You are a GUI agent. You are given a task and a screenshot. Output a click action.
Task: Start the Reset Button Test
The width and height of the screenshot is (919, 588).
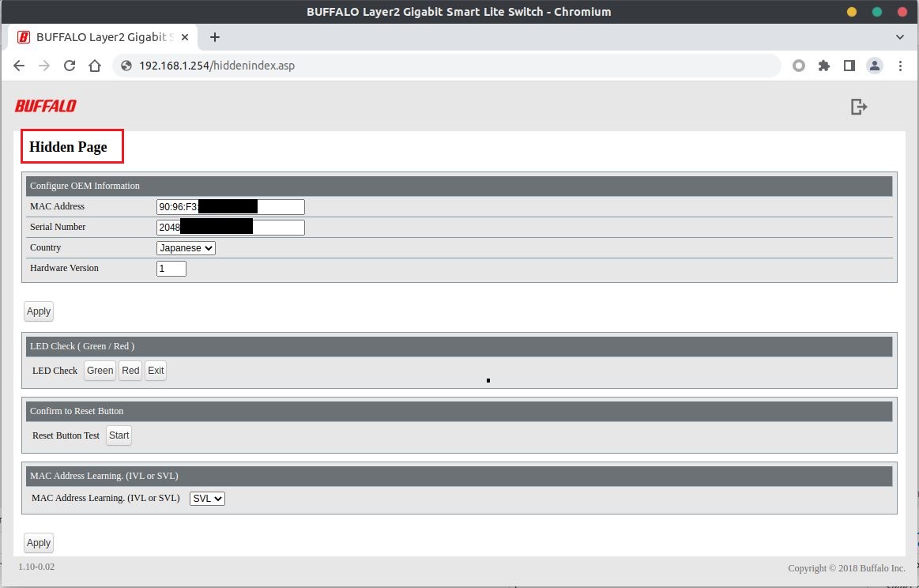(119, 435)
